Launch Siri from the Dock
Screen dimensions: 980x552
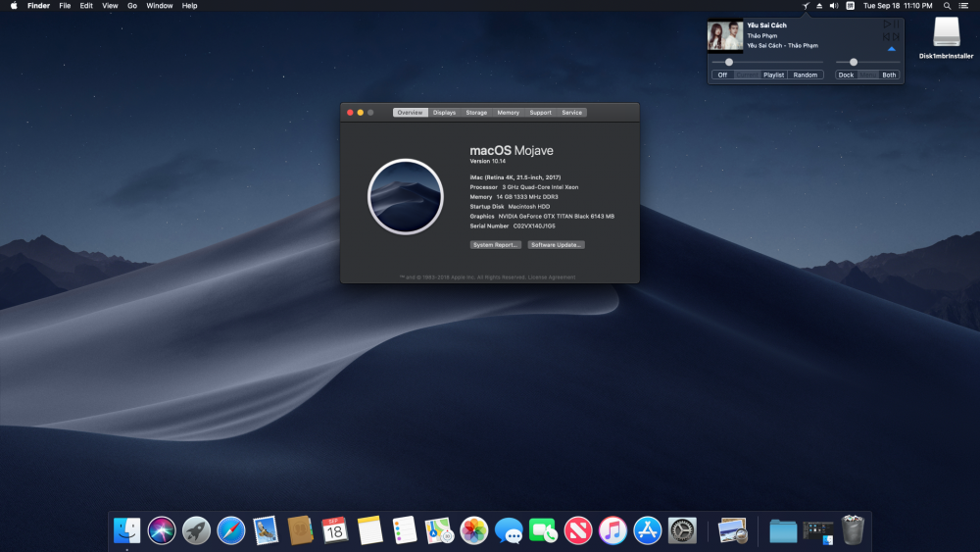click(162, 531)
